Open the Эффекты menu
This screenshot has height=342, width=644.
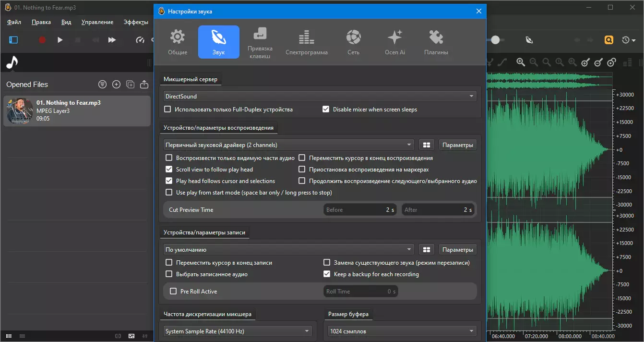click(x=136, y=22)
